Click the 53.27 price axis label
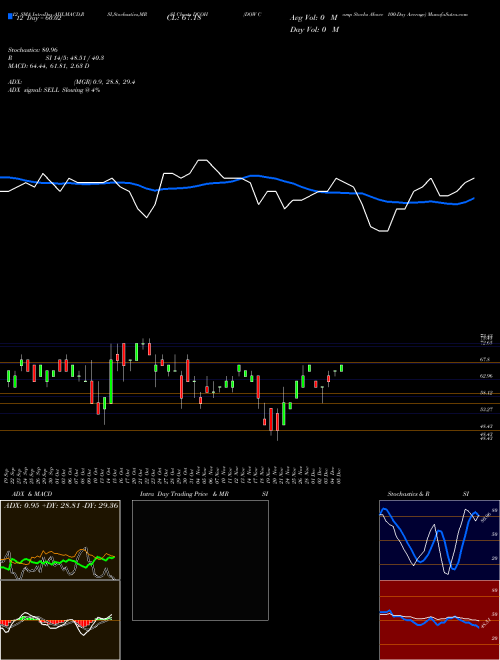This screenshot has height=660, width=500. pos(486,409)
